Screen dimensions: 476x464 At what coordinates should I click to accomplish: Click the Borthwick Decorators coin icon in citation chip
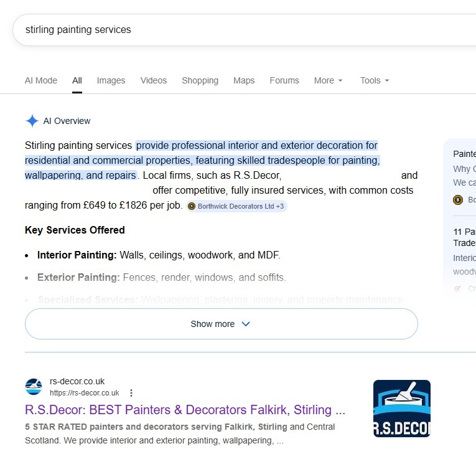192,206
